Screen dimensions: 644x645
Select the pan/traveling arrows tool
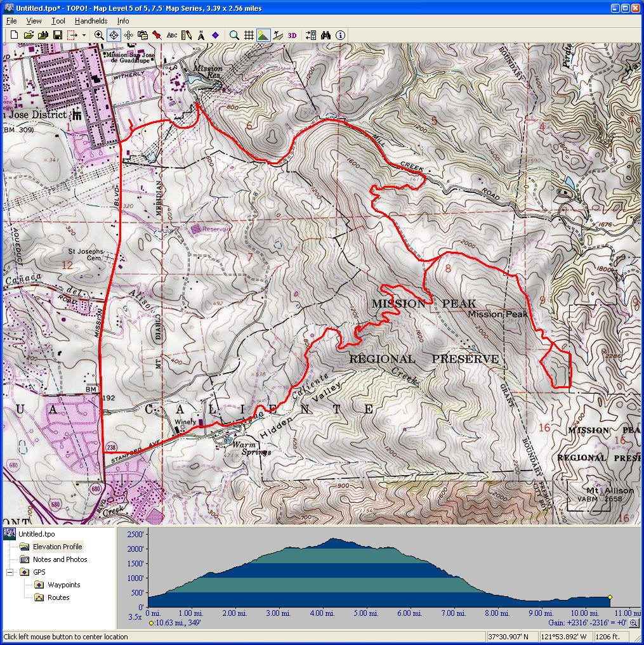(x=128, y=35)
